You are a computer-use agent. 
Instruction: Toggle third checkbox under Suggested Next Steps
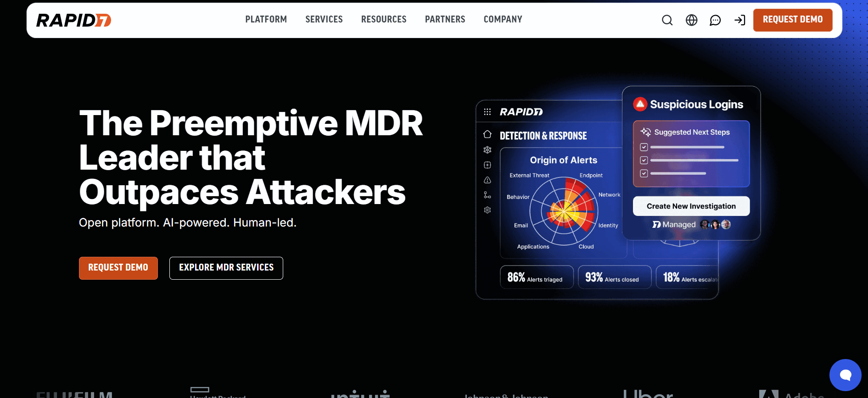[644, 173]
